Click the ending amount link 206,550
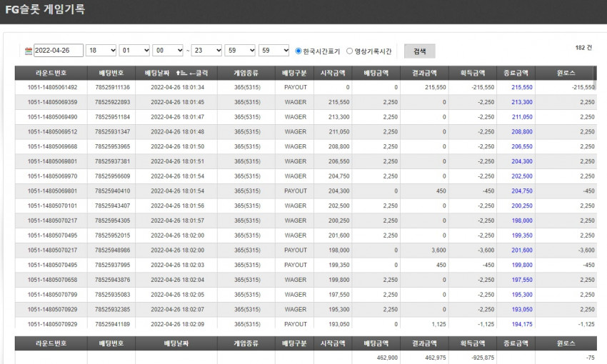This screenshot has height=364, width=607. [522, 146]
